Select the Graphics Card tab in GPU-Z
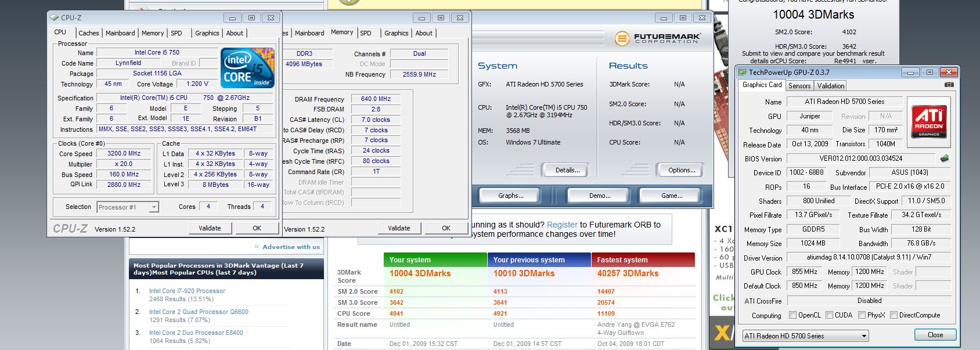The width and height of the screenshot is (980, 350). click(762, 85)
